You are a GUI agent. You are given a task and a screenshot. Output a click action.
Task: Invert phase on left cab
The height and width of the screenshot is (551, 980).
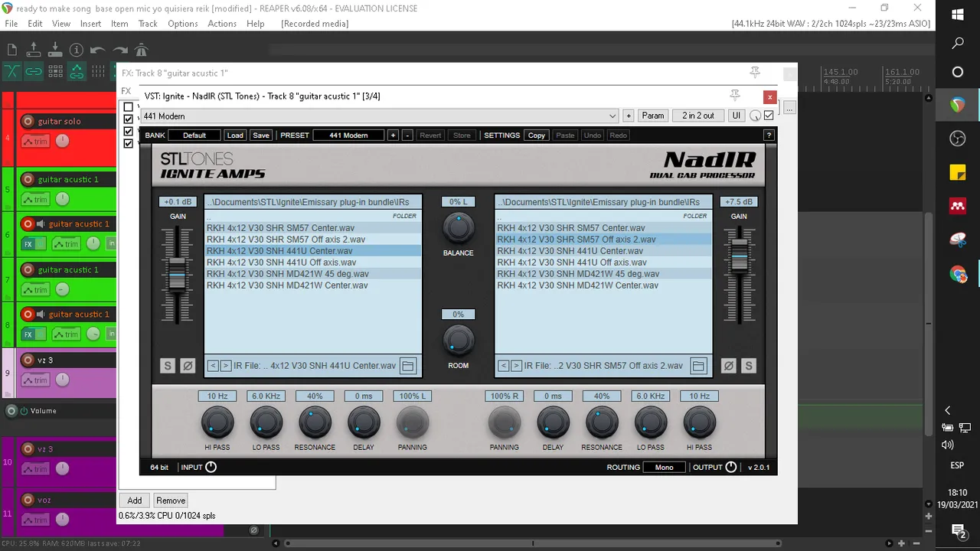pyautogui.click(x=188, y=366)
